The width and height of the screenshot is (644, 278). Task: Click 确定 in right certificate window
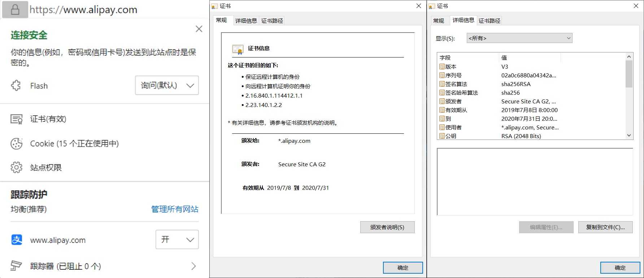(x=620, y=268)
